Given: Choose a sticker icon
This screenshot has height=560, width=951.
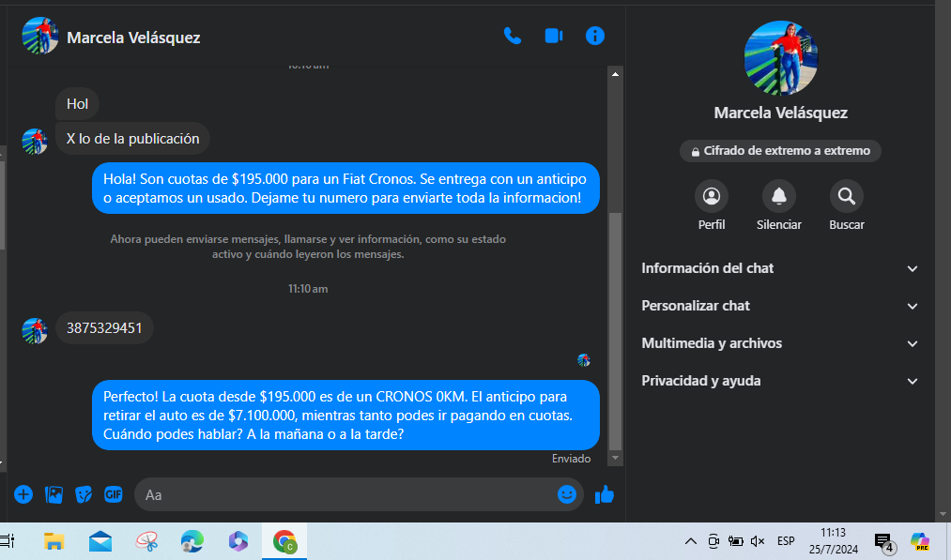Looking at the screenshot, I should [x=84, y=494].
